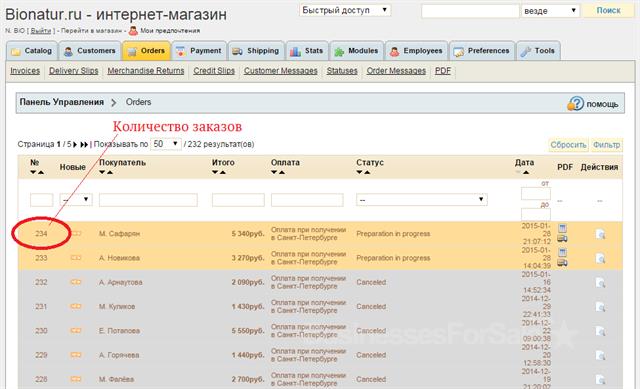Open Customer Messages link

[x=280, y=71]
